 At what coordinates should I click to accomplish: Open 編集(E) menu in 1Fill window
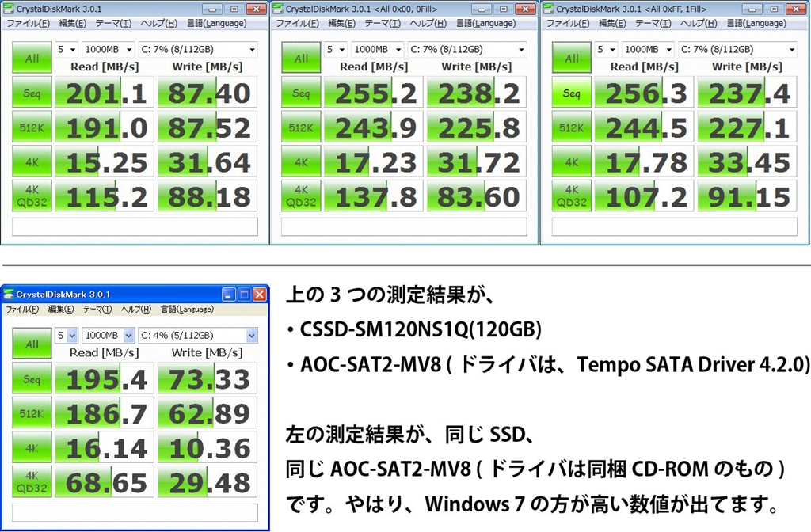(612, 23)
